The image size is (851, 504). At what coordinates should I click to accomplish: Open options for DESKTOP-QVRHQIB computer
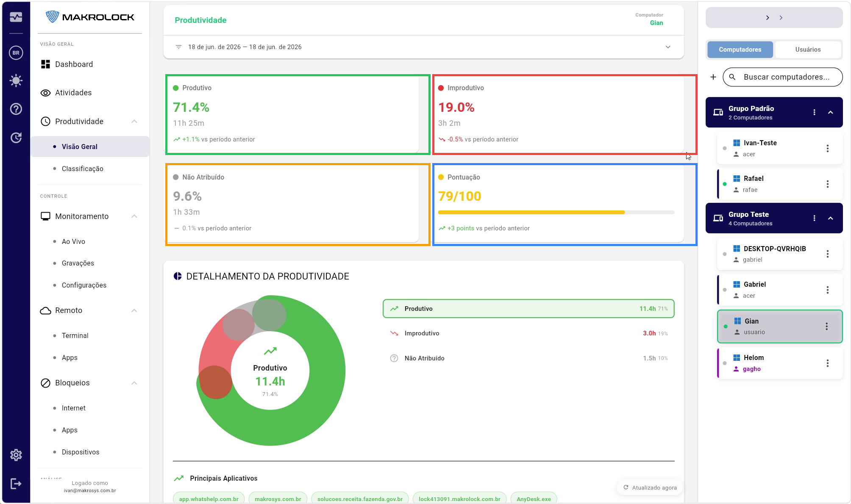[x=827, y=254]
